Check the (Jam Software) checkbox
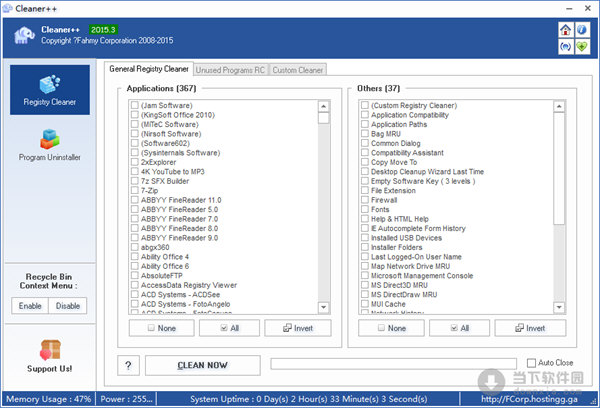This screenshot has height=408, width=600. tap(135, 105)
